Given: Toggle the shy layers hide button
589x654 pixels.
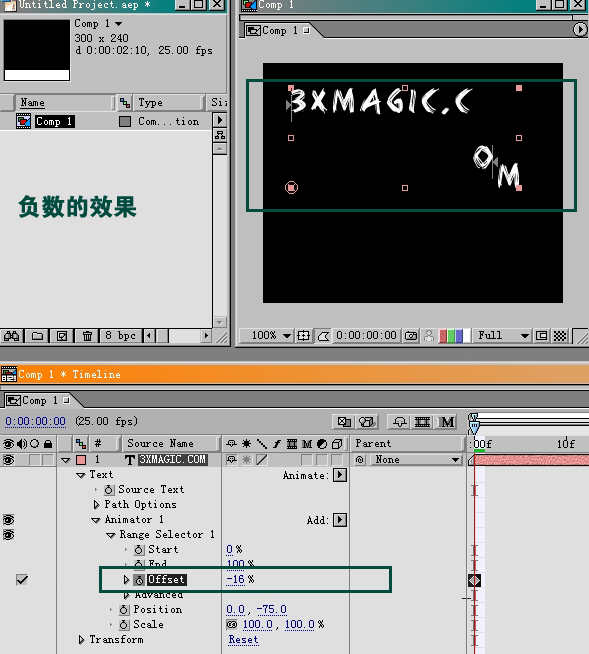Looking at the screenshot, I should 399,422.
